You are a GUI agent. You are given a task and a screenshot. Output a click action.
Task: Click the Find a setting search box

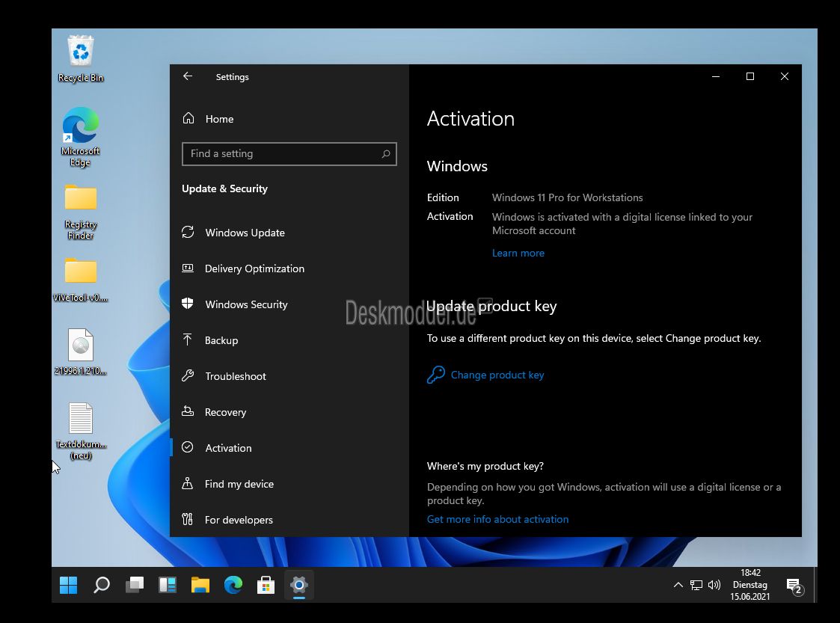289,154
